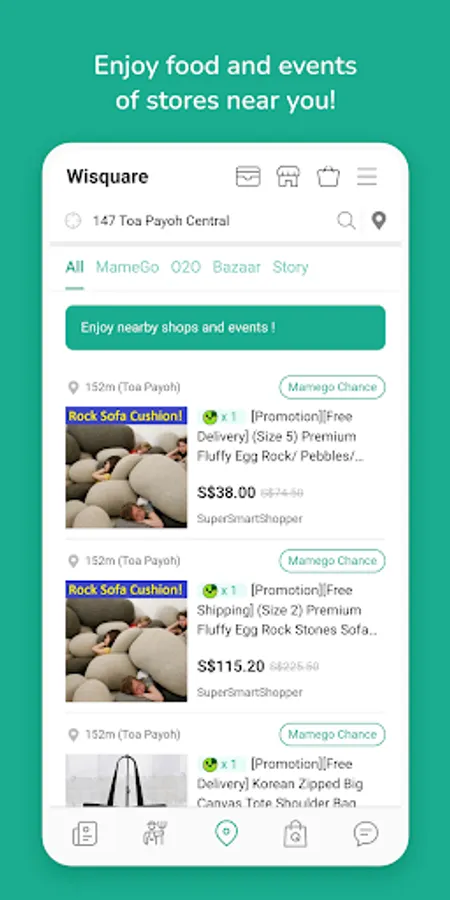Switch to the MameGo tab

[127, 267]
